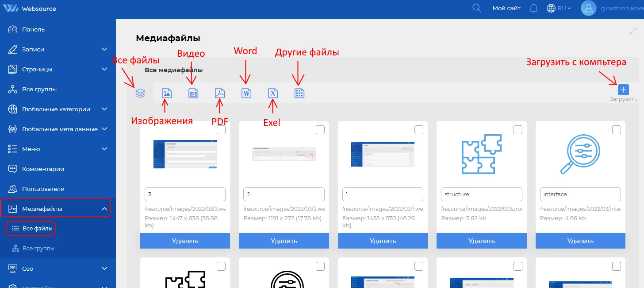Collapse the Медиафайлы sidebar section
The image size is (644, 288).
tap(104, 209)
